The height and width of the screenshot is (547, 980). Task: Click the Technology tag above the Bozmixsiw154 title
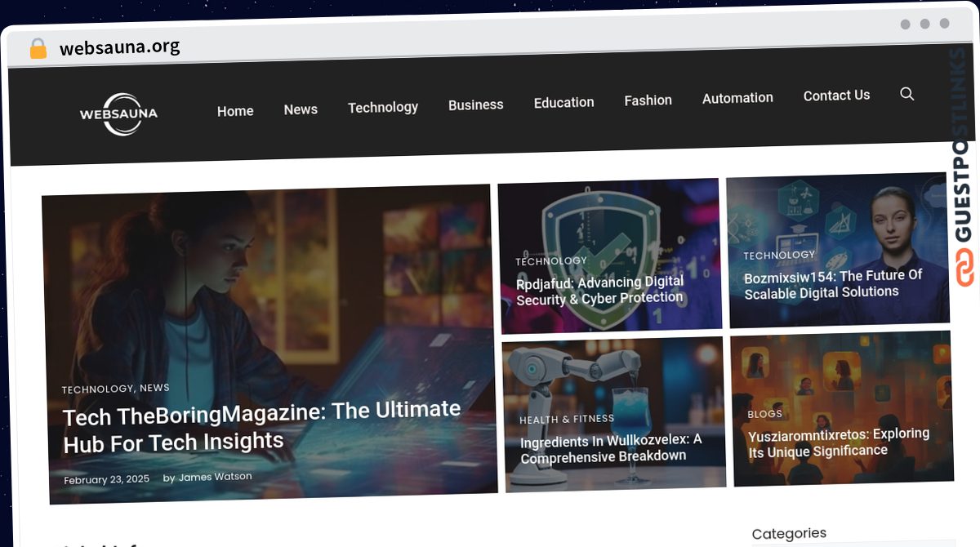(779, 256)
